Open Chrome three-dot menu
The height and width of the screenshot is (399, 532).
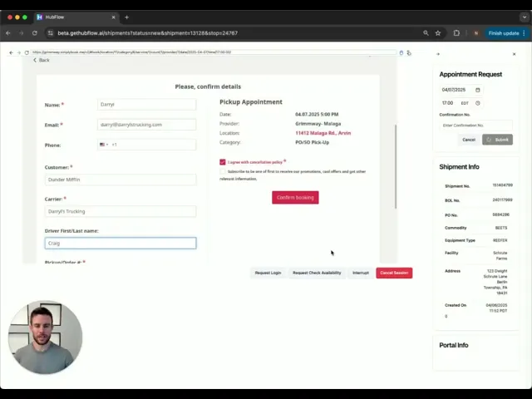525,33
